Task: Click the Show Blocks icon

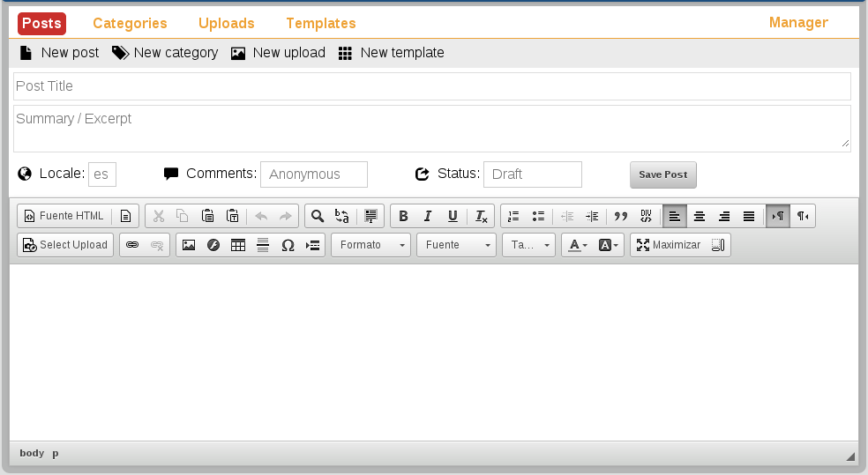Action: pyautogui.click(x=717, y=245)
